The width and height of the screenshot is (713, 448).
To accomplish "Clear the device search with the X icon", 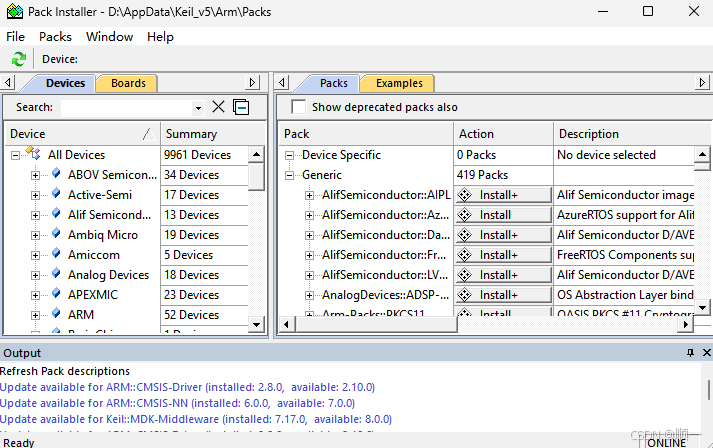I will (218, 107).
